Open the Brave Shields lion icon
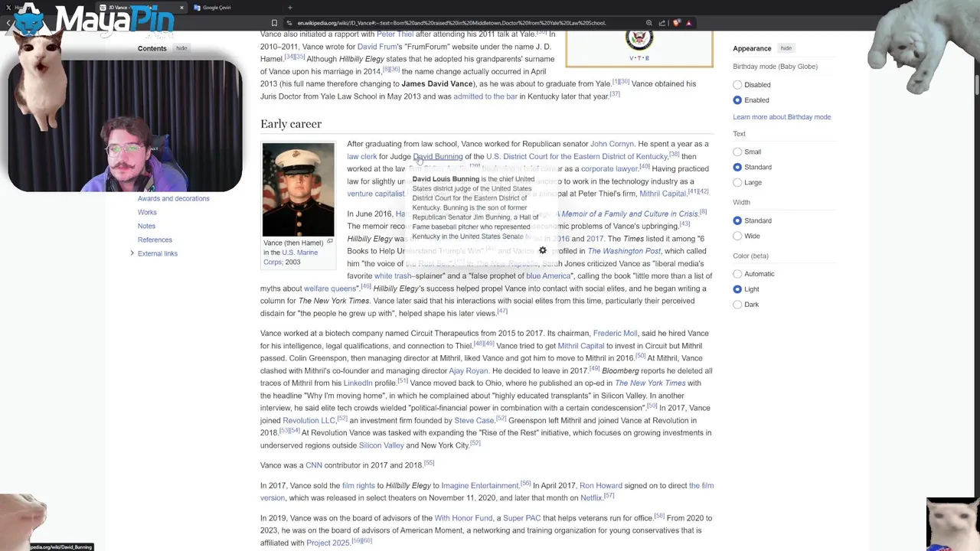The width and height of the screenshot is (980, 551). pyautogui.click(x=677, y=23)
